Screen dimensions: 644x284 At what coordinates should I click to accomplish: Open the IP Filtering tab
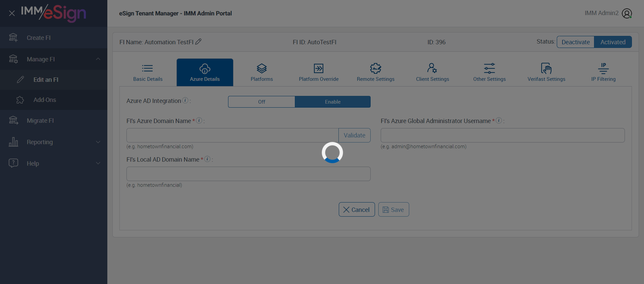click(x=603, y=72)
